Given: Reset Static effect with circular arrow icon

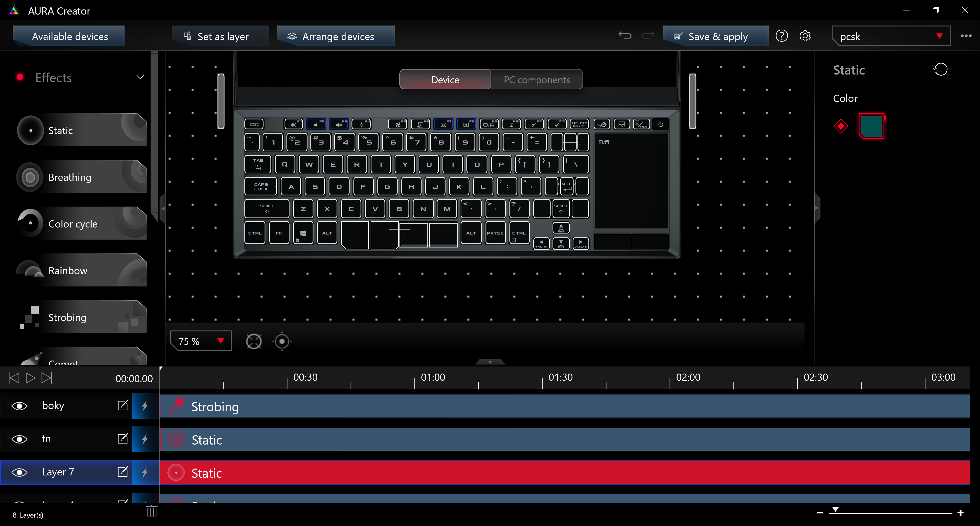Looking at the screenshot, I should tap(940, 70).
